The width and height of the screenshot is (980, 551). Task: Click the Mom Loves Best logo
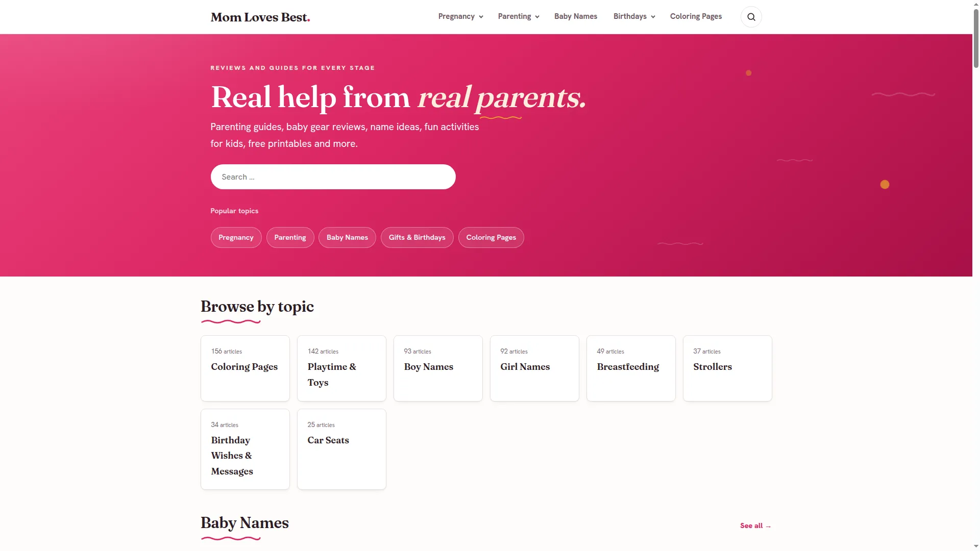pos(260,17)
